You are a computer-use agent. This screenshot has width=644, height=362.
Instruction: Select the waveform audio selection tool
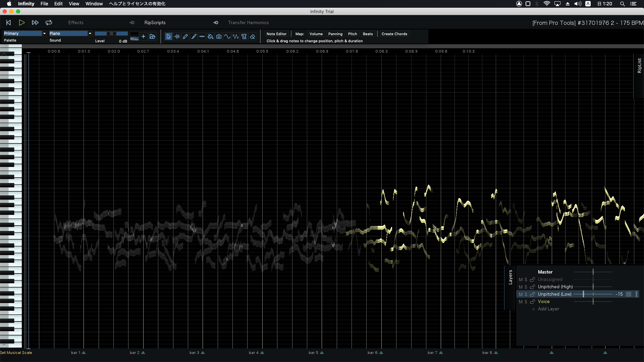click(x=177, y=37)
